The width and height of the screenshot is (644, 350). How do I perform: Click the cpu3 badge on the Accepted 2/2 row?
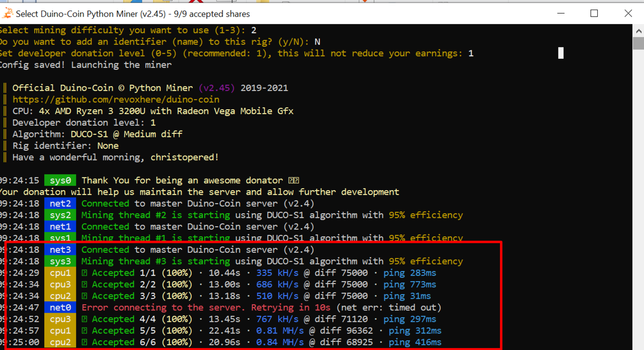[x=60, y=285]
